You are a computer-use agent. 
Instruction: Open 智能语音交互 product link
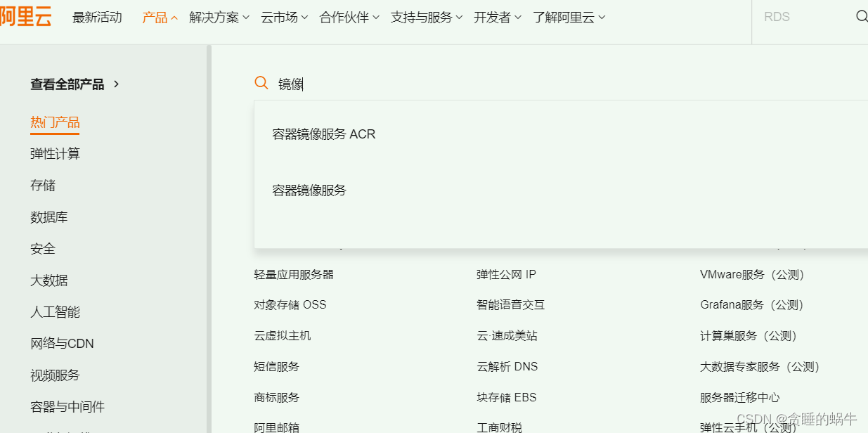tap(511, 304)
